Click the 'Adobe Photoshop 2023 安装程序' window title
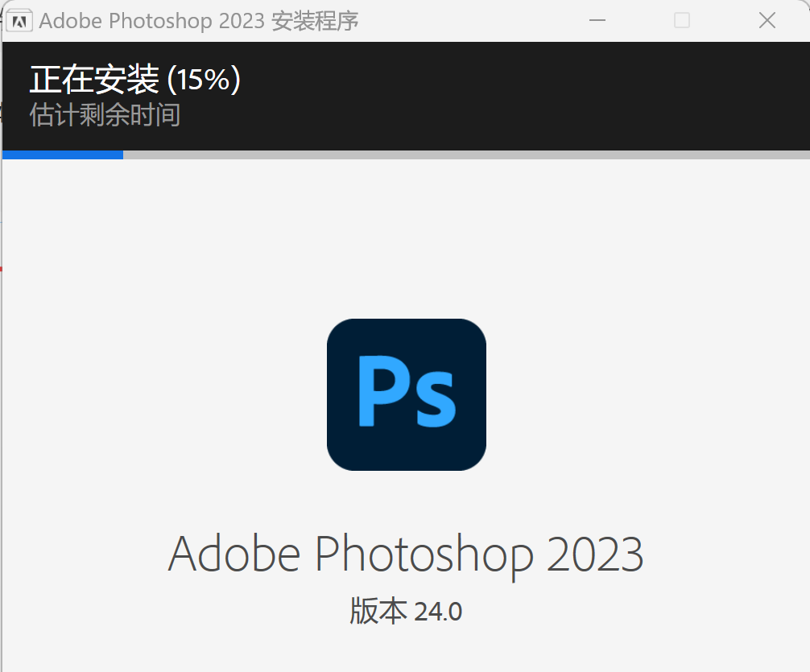Screen dimensions: 810x672 [199, 21]
